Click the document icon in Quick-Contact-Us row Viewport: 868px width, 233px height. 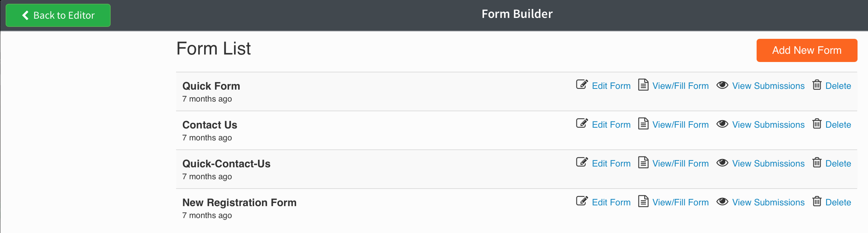[643, 162]
